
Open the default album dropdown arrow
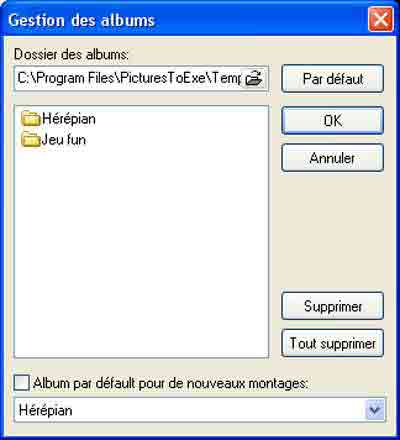click(374, 410)
